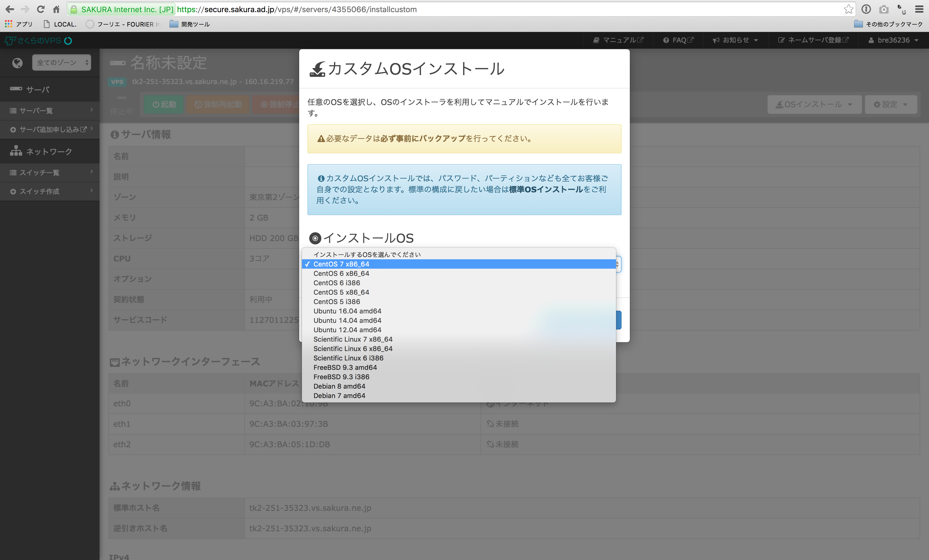The width and height of the screenshot is (929, 560).
Task: Select FreeBSD 9.3 amd64 option
Action: pos(459,367)
